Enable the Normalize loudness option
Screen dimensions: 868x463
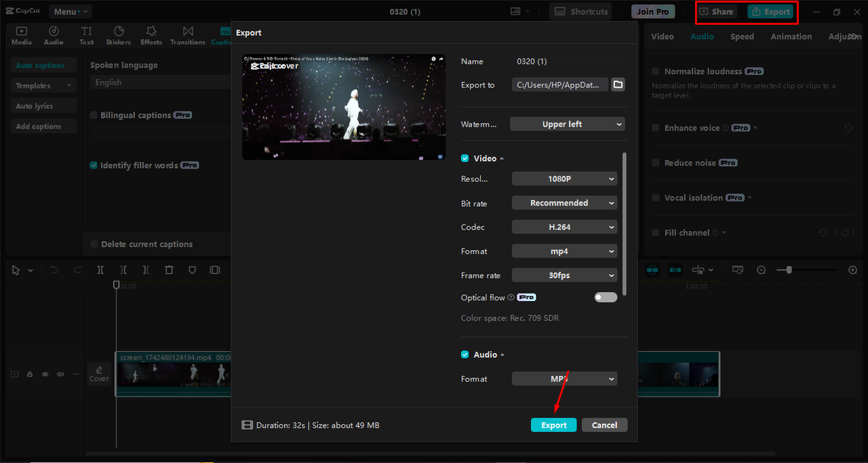[x=655, y=71]
